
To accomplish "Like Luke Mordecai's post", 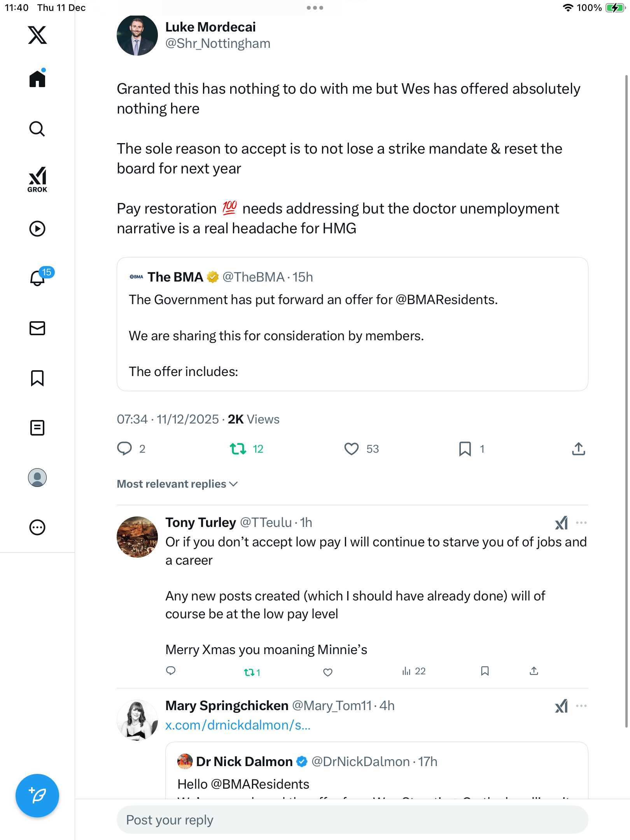I will pos(352,449).
